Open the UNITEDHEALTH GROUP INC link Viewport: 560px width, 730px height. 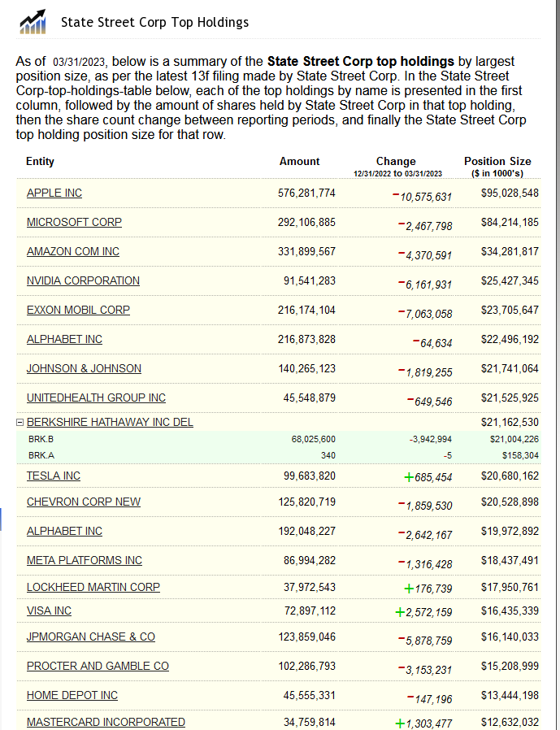click(96, 398)
